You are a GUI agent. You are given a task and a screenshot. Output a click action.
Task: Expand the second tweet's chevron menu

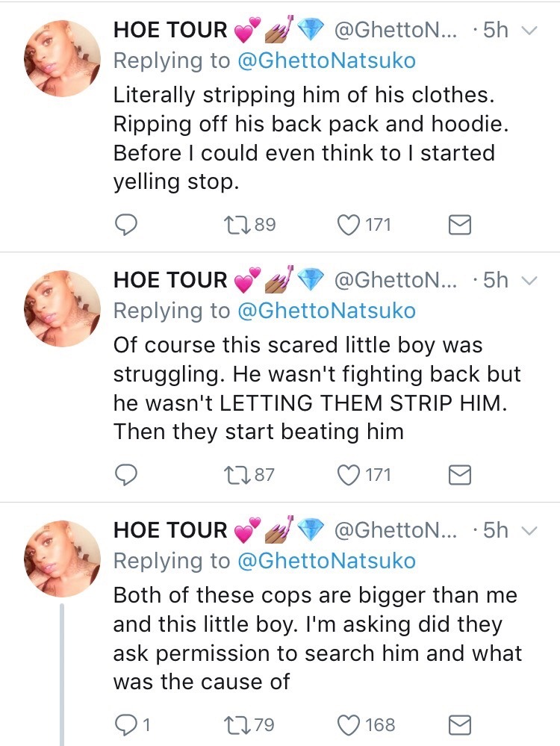click(x=529, y=281)
